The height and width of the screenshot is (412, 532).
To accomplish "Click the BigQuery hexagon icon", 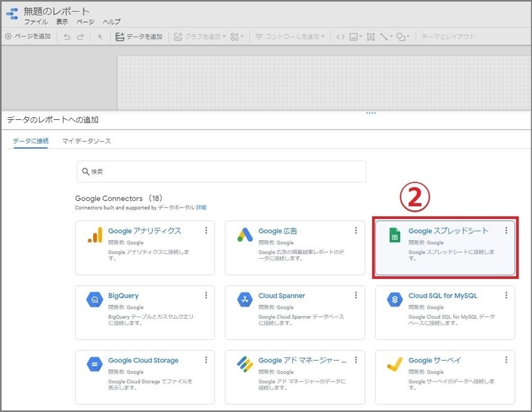I will tap(94, 300).
